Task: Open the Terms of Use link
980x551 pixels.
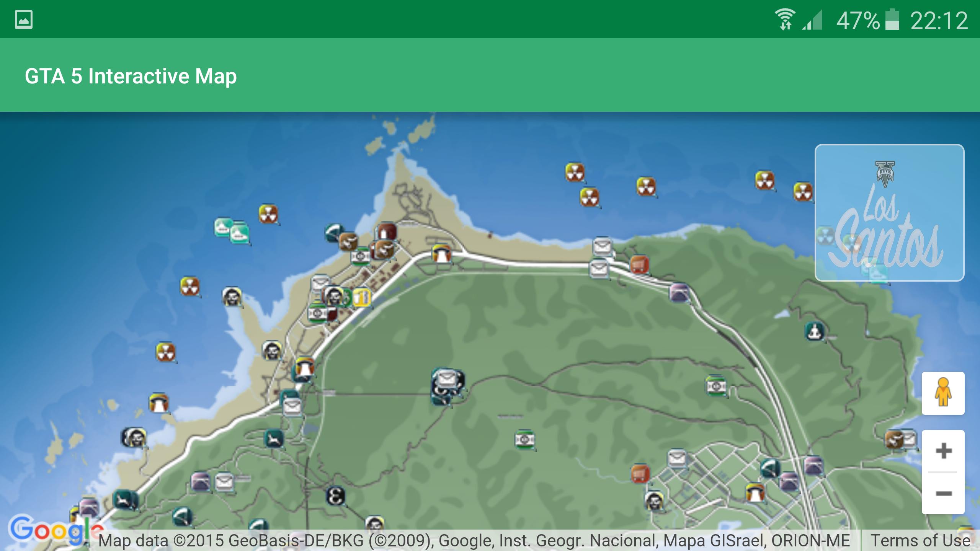Action: 921,540
